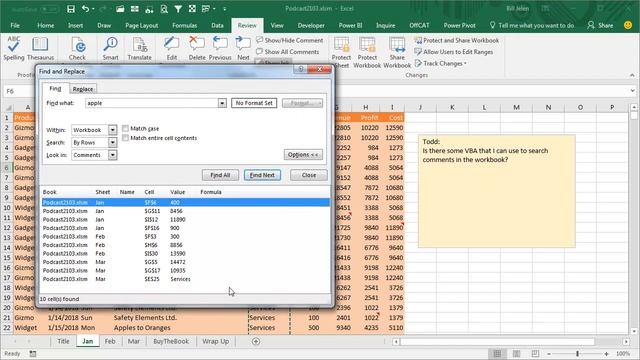Screen dimensions: 640x360
Task: Enable Match entire cell contents checkbox
Action: pos(125,138)
